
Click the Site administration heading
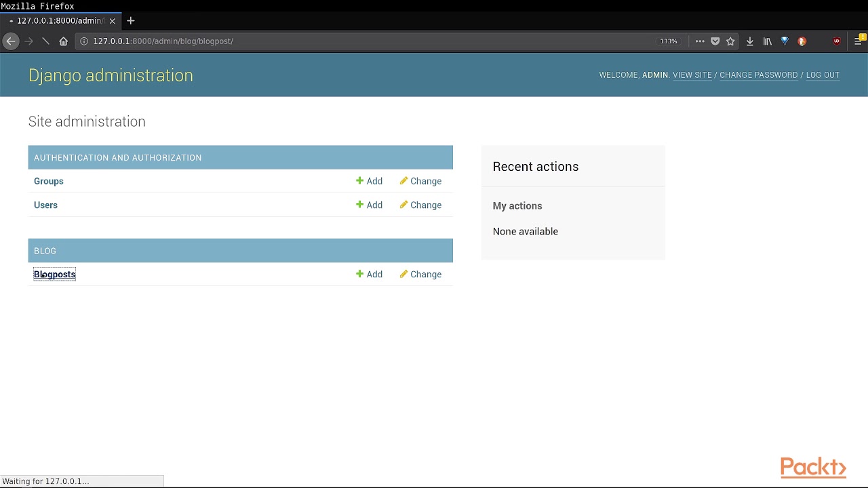pyautogui.click(x=87, y=122)
